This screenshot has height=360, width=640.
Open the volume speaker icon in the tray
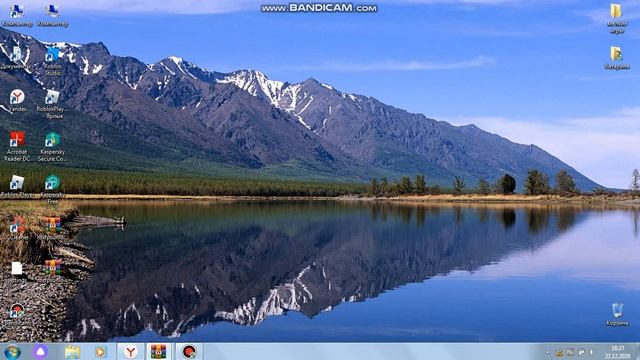[x=591, y=352]
